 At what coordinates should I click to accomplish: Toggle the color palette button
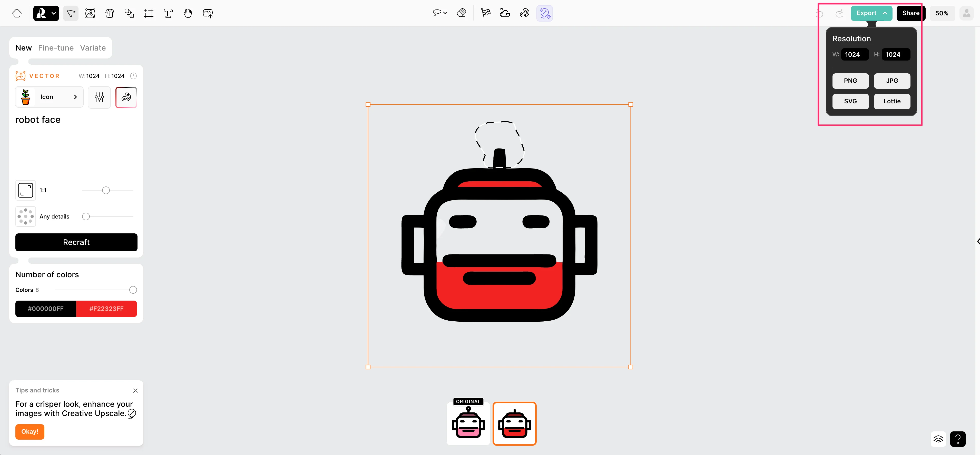(x=126, y=97)
